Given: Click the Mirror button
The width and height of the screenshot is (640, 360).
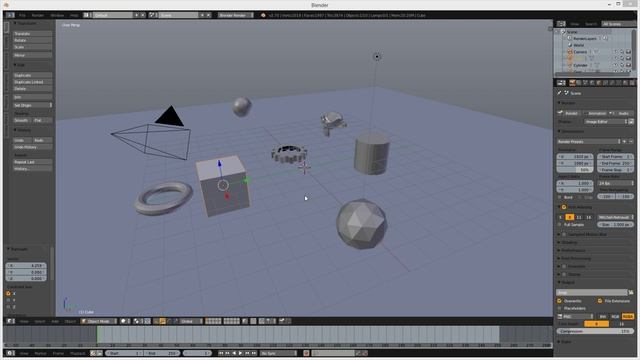Looking at the screenshot, I should tap(33, 55).
